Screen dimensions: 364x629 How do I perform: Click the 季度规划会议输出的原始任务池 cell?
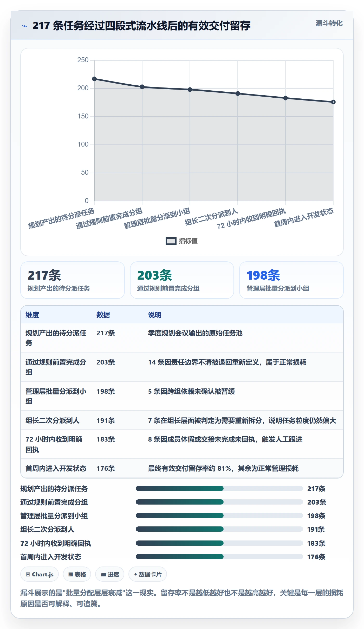(195, 333)
